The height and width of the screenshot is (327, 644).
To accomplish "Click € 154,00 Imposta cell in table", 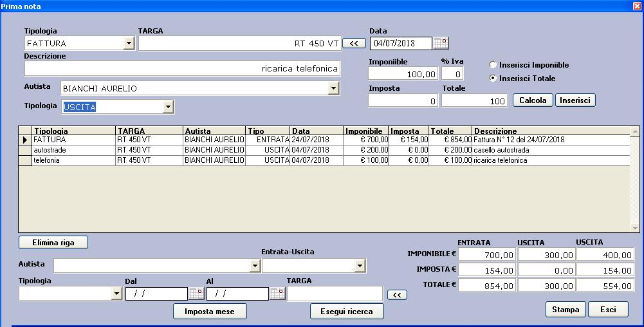I will tap(409, 140).
